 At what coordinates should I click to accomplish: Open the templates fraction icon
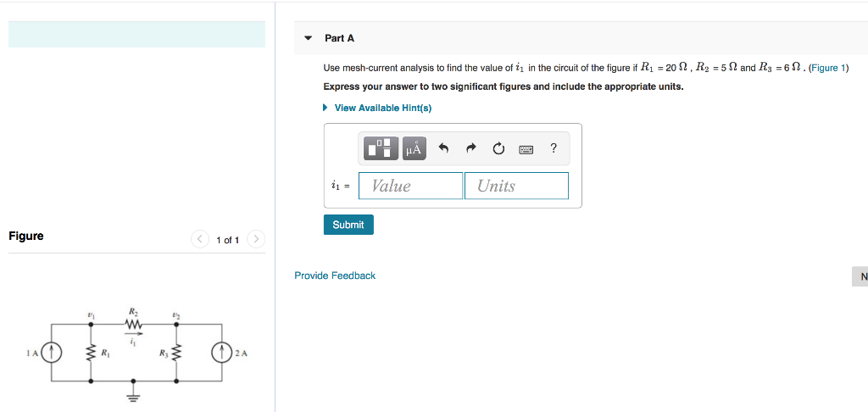(381, 148)
